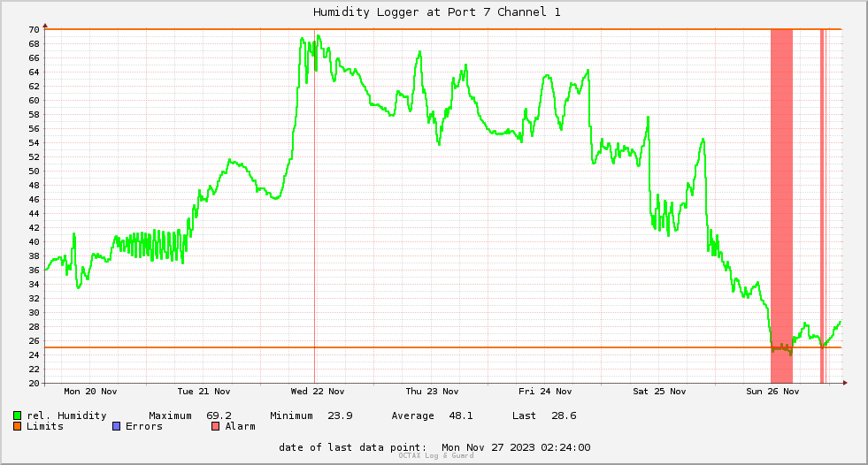Viewport: 868px width, 465px height.
Task: Select the 'rel. Humidity' legend label
Action: pyautogui.click(x=66, y=415)
